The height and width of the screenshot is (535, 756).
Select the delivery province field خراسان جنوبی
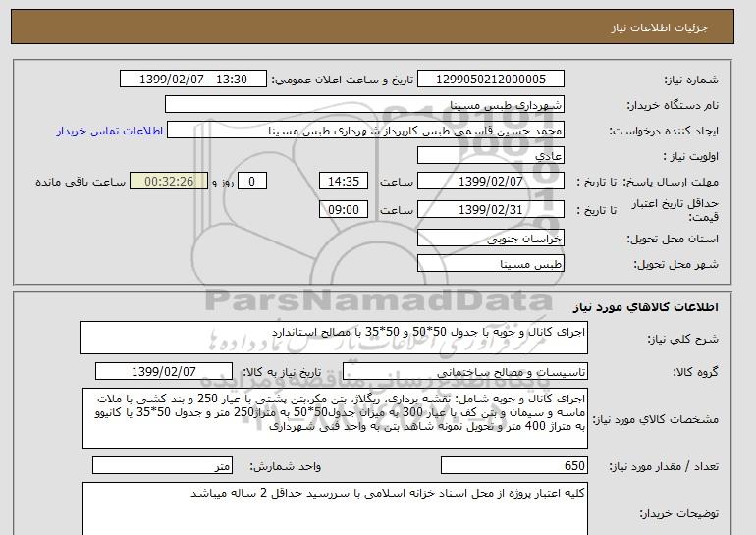[490, 239]
